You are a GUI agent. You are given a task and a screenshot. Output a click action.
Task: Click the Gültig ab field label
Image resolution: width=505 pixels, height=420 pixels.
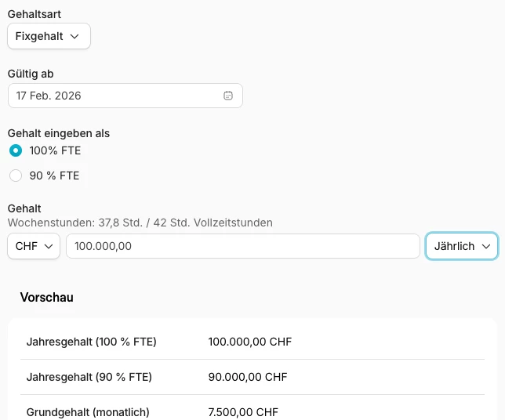tap(31, 74)
